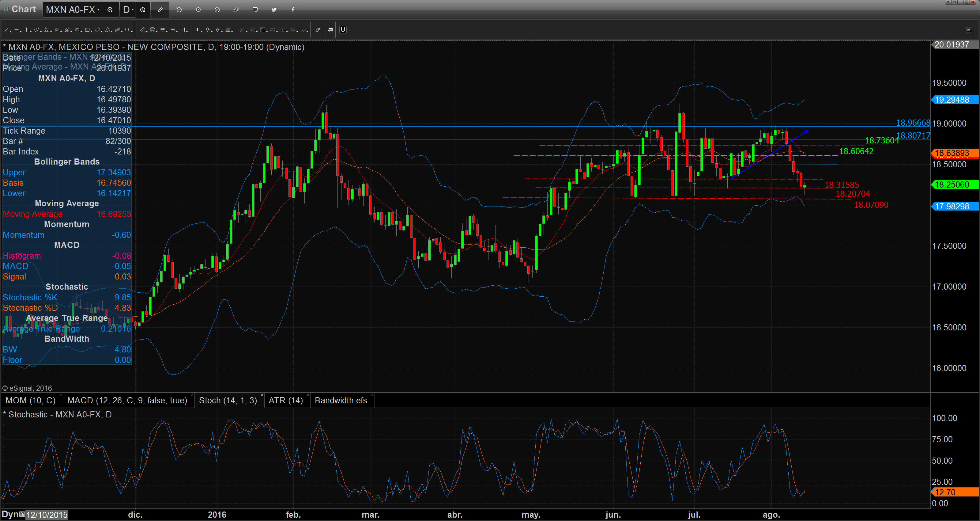Click the 17.98298 lower band price label
This screenshot has width=980, height=521.
coord(955,207)
